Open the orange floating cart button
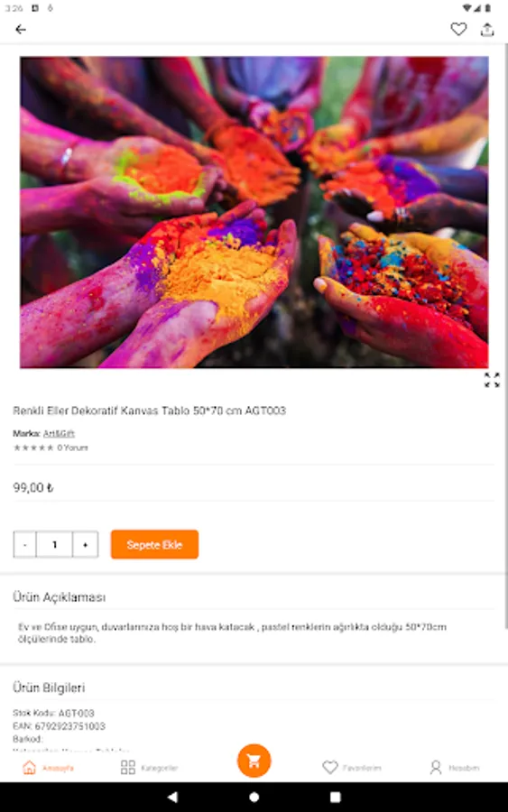508x812 pixels. [x=254, y=761]
